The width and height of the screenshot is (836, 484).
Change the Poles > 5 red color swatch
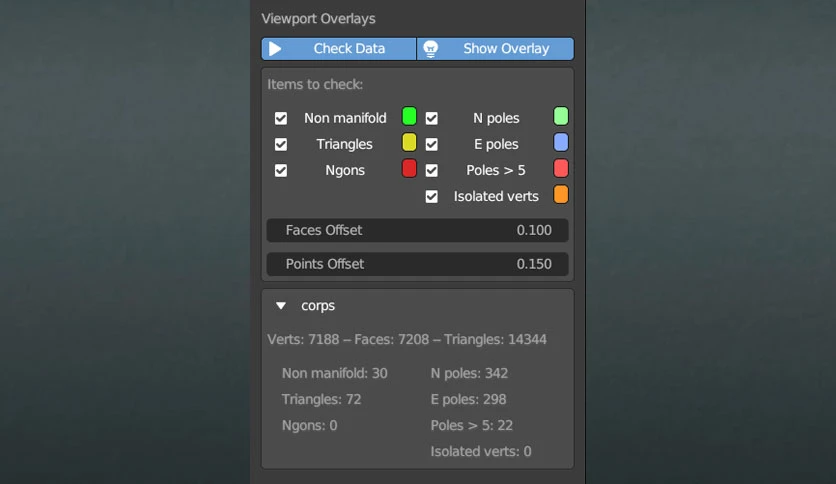tap(561, 168)
